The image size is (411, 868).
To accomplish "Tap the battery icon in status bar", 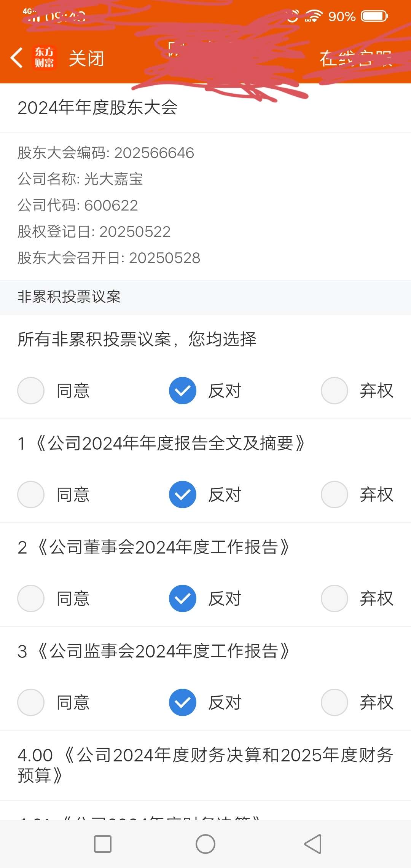I will [374, 16].
